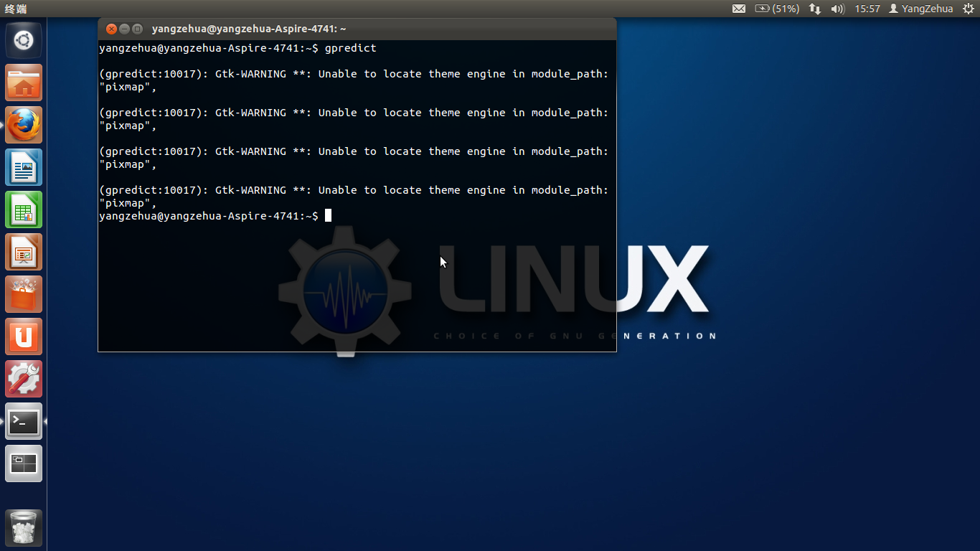Open the 15:57 clock menu

[867, 9]
